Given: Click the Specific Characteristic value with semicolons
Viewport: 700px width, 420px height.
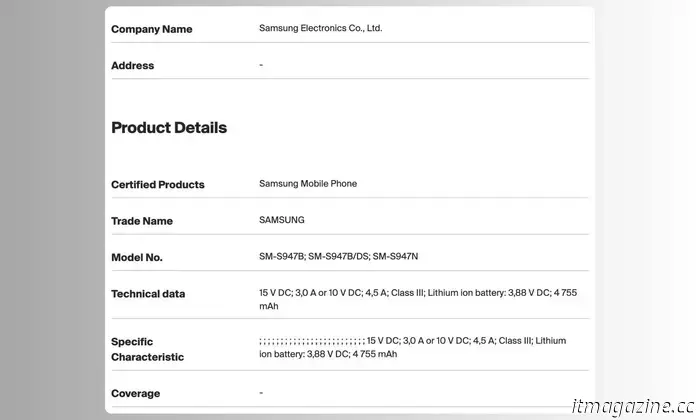Looking at the screenshot, I should tap(412, 347).
